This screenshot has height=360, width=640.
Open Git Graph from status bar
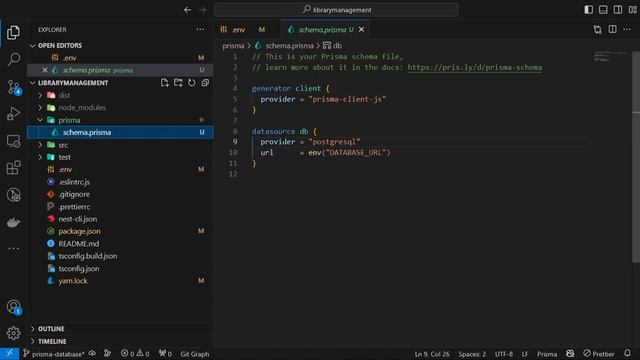pos(195,354)
